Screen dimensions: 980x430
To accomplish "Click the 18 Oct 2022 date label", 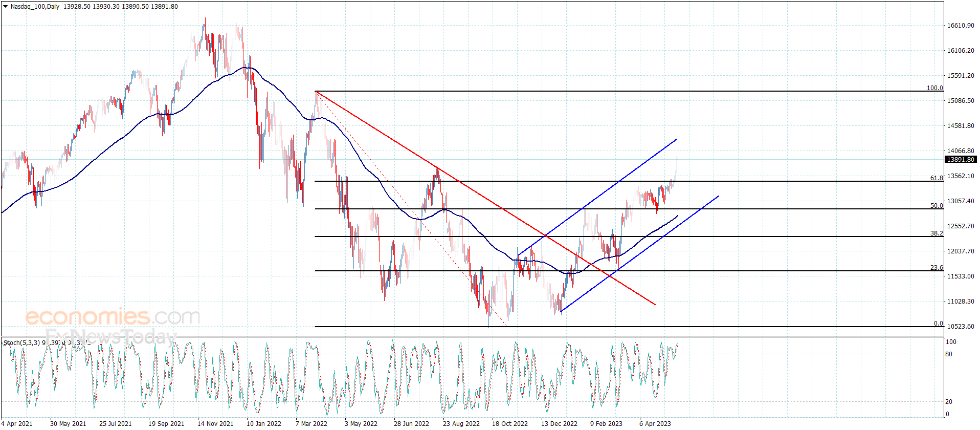I will 510,423.
